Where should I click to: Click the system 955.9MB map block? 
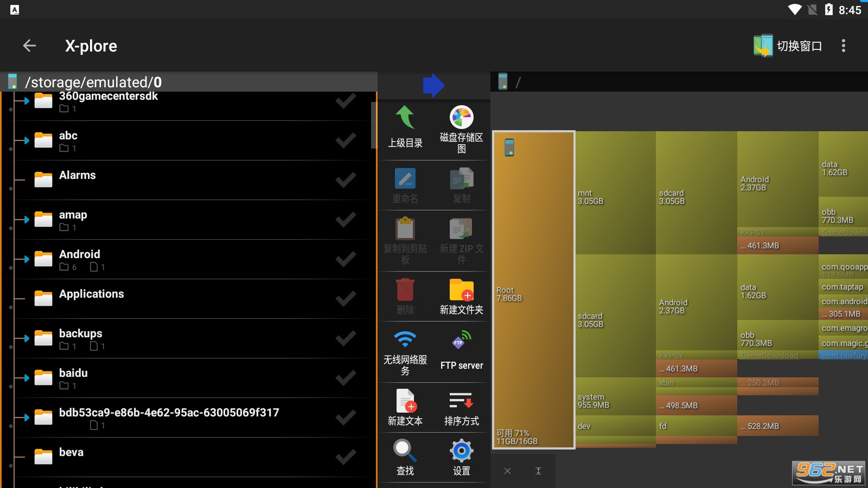click(616, 396)
